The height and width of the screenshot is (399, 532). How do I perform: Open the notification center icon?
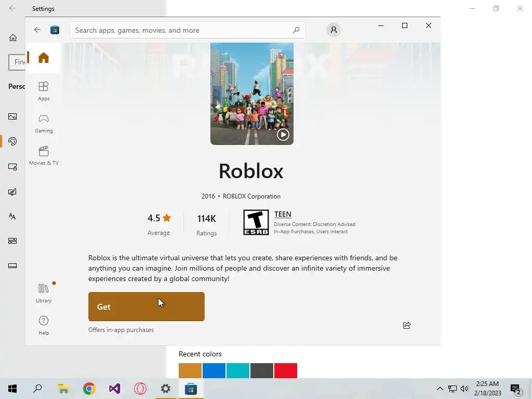pyautogui.click(x=516, y=389)
